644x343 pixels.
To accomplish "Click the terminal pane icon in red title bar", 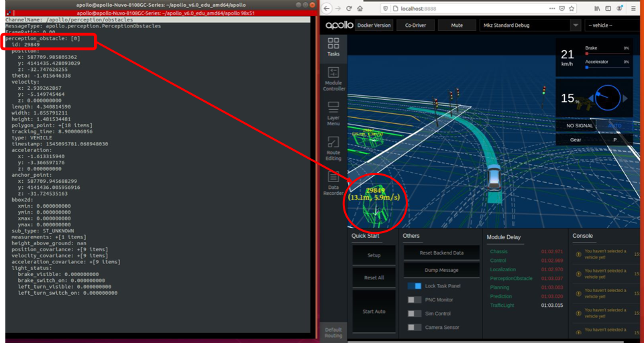I will tap(8, 13).
